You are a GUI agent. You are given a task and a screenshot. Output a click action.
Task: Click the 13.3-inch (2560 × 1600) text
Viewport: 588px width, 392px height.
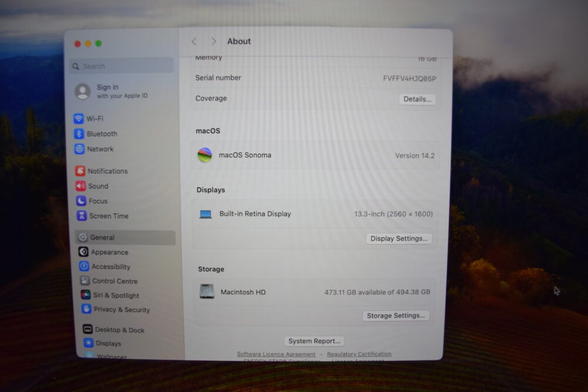(x=393, y=214)
